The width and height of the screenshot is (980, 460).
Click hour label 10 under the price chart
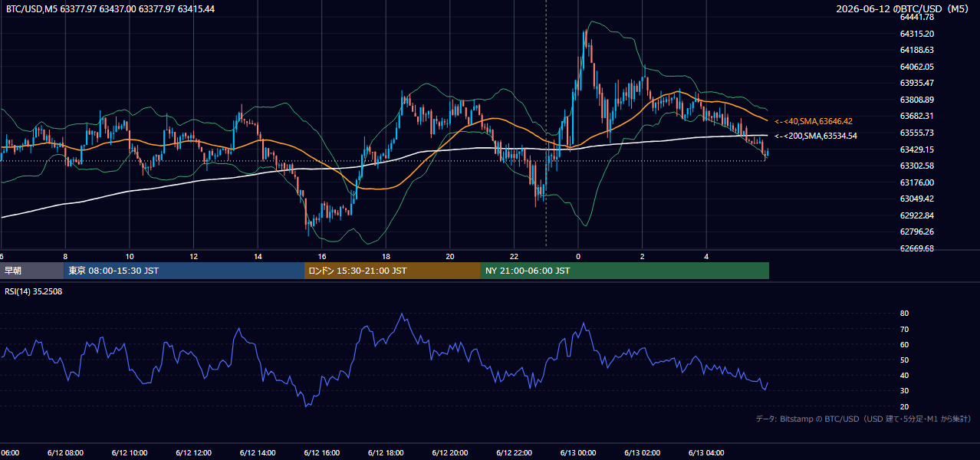pyautogui.click(x=130, y=257)
